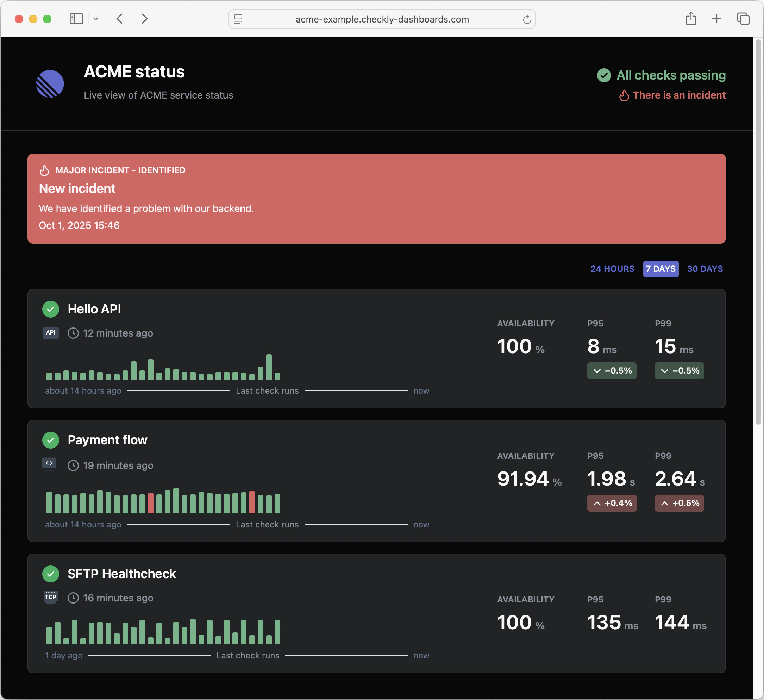This screenshot has height=700, width=764.
Task: Switch to the 24 HOURS tab
Action: 612,269
